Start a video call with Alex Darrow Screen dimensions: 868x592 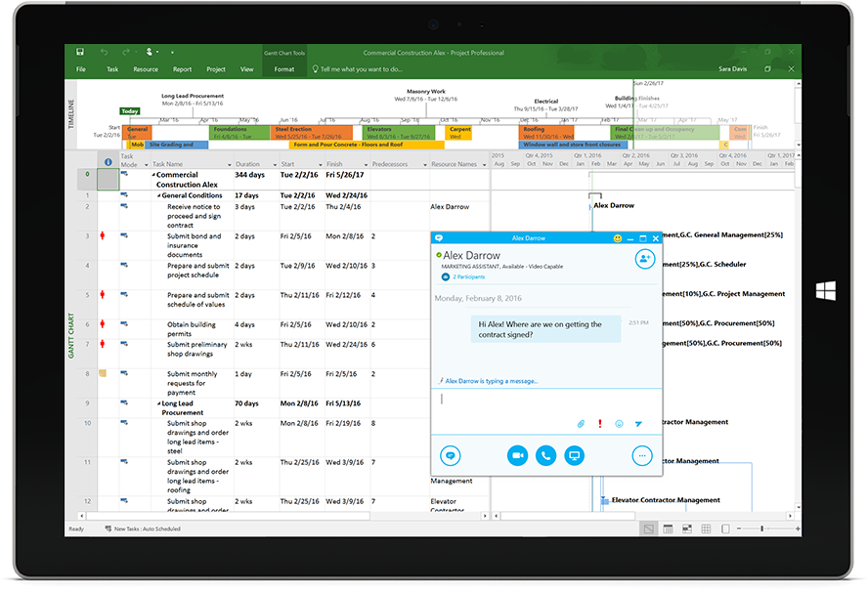point(518,456)
